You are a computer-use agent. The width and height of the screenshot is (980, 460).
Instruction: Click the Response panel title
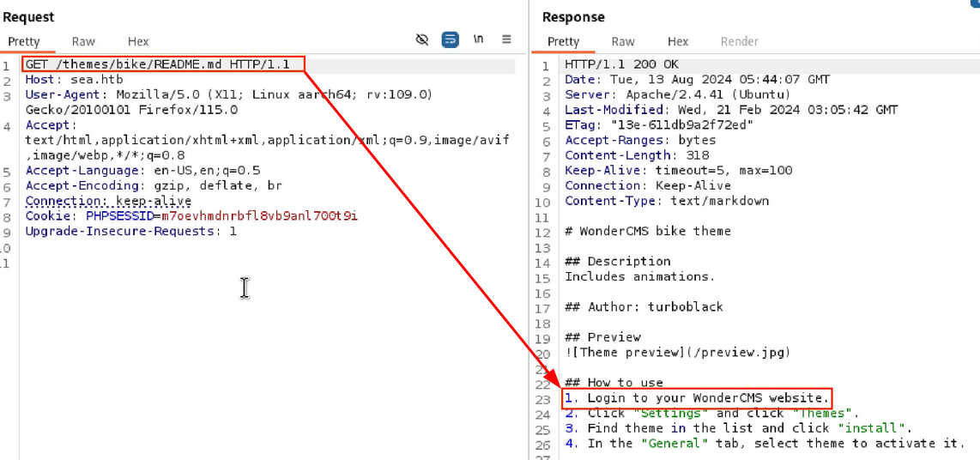(573, 17)
